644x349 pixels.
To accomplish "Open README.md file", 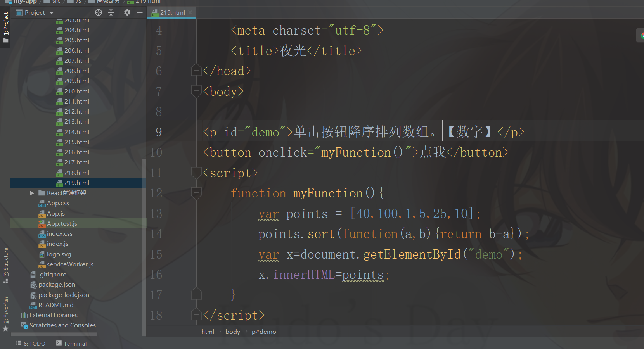I will [x=52, y=305].
